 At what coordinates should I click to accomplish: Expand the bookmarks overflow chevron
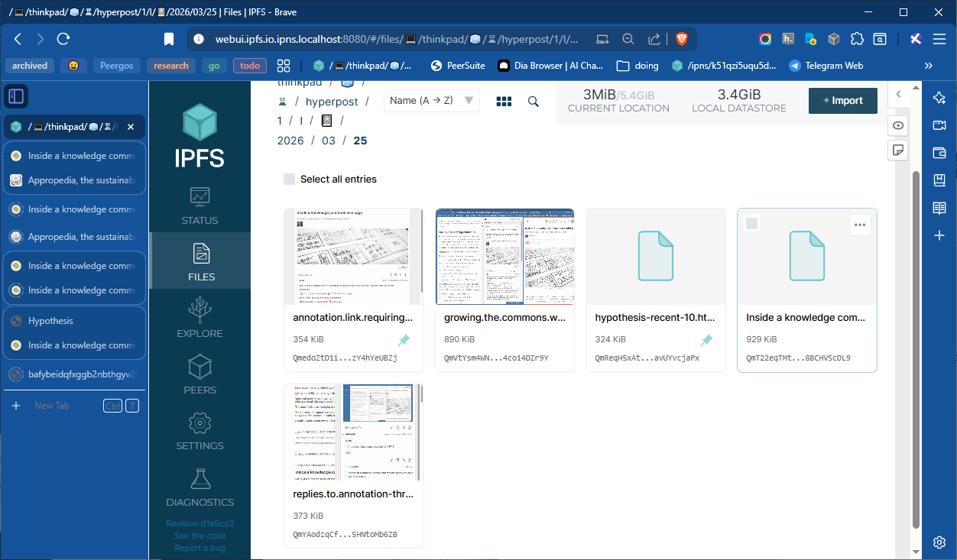click(x=929, y=66)
